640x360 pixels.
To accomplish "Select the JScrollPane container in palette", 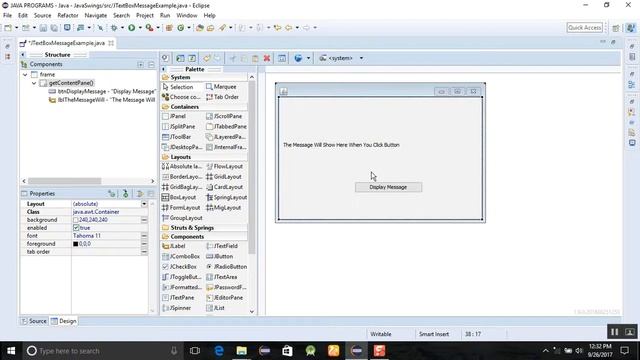I will click(x=224, y=116).
